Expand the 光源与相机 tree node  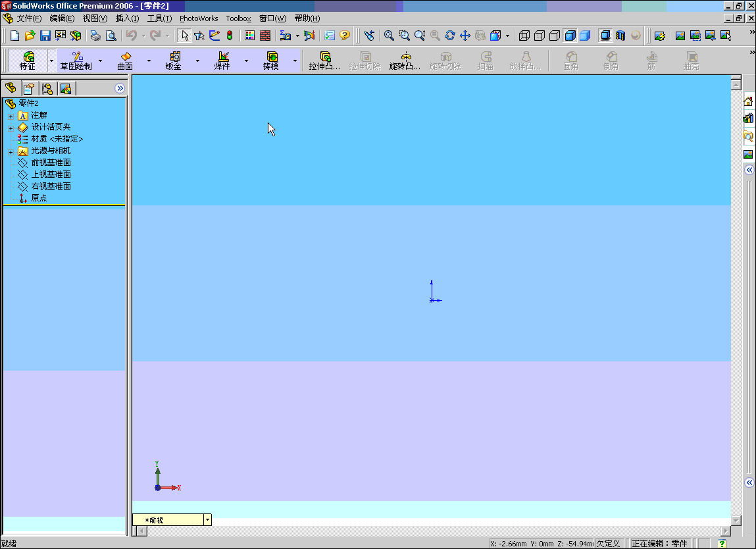(11, 152)
